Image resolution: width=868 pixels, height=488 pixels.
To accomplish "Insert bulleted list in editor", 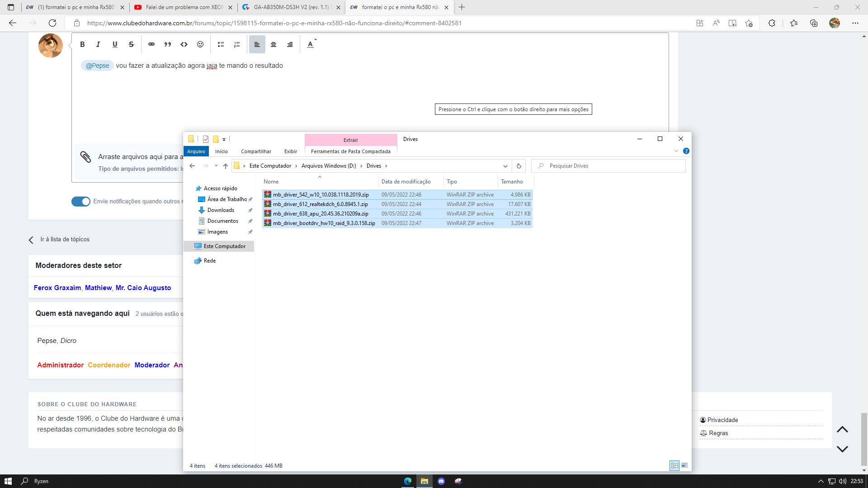I will pos(221,44).
